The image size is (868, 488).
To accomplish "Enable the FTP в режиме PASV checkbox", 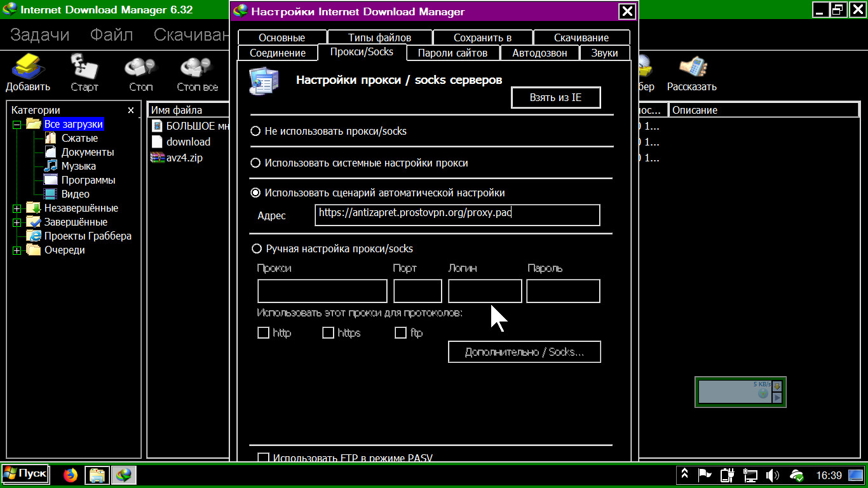I will pos(263,457).
